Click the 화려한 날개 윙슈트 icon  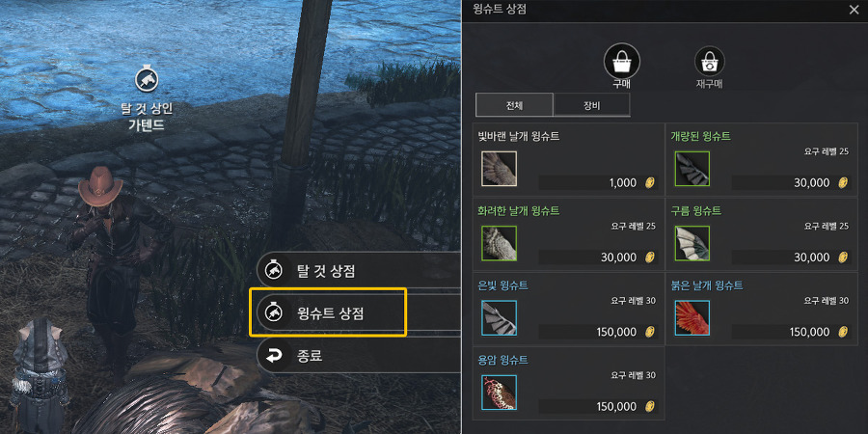click(x=500, y=243)
